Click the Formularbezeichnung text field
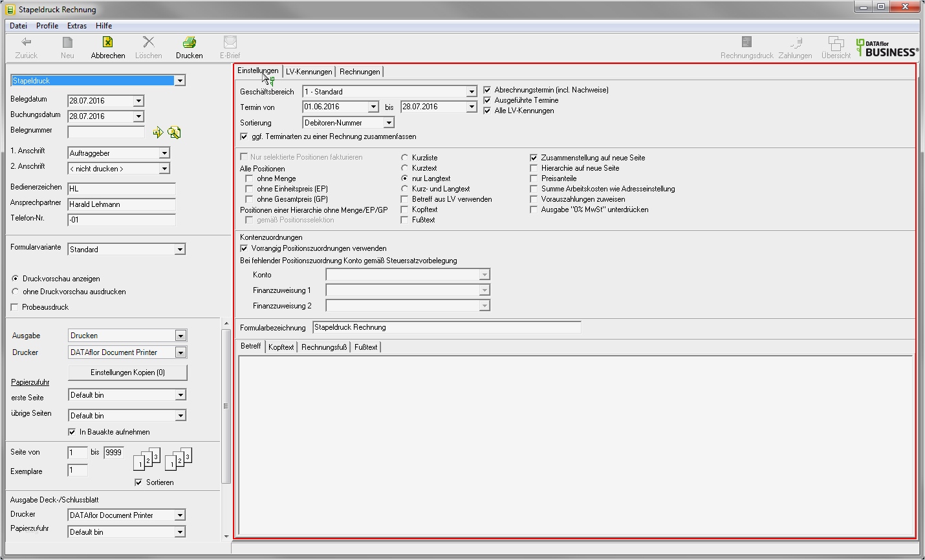 click(x=446, y=328)
